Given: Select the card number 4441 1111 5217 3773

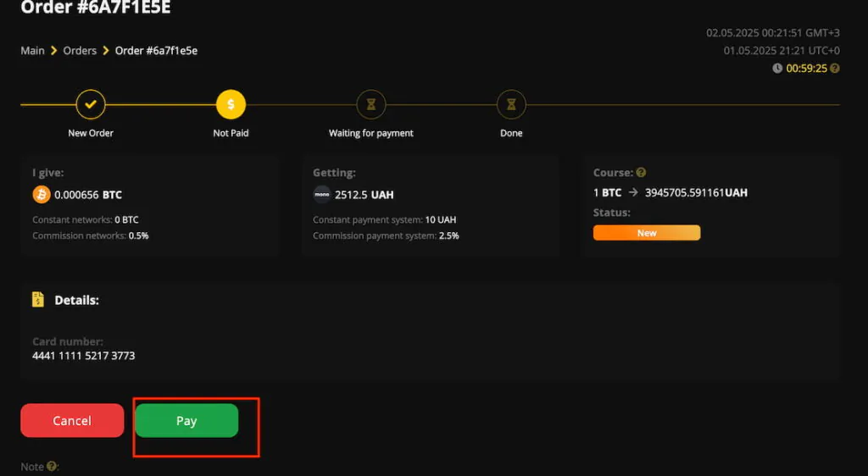Looking at the screenshot, I should [84, 356].
